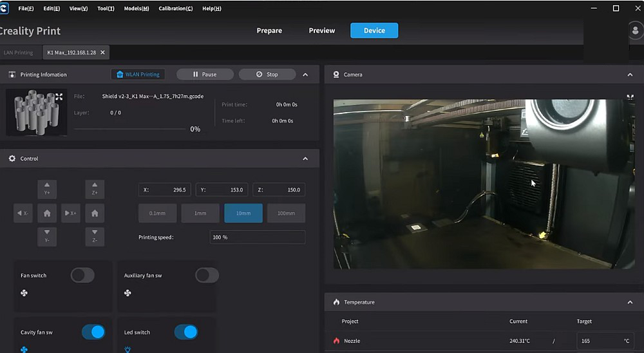This screenshot has height=353, width=644.
Task: Open the View menu
Action: [79, 8]
